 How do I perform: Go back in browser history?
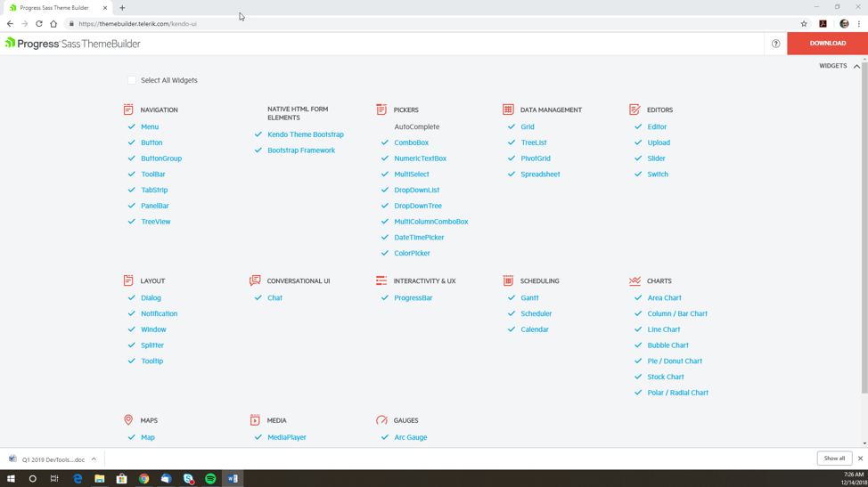coord(10,24)
